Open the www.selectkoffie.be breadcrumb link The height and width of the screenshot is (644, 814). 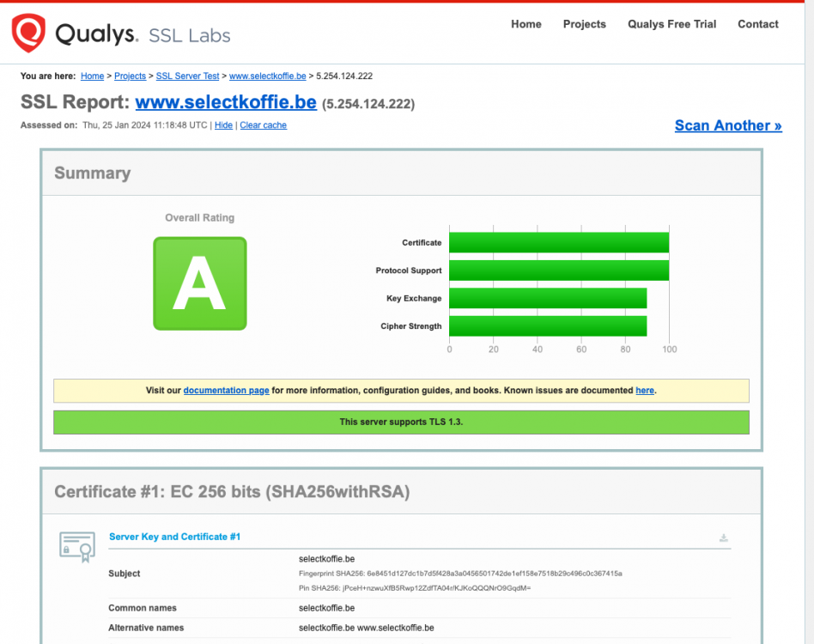[267, 76]
